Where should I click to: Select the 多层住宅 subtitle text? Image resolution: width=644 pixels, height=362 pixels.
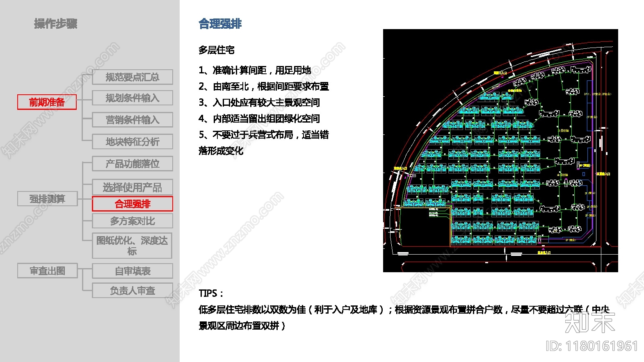(217, 50)
